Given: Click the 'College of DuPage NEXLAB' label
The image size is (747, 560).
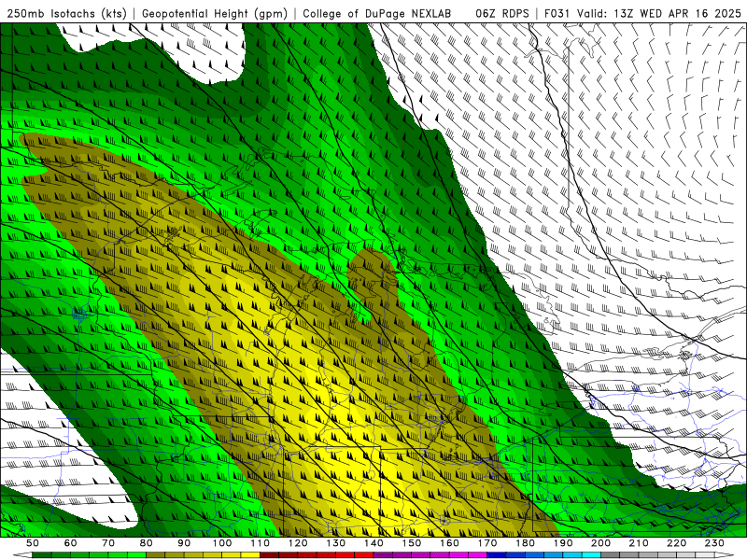Looking at the screenshot, I should [x=377, y=14].
